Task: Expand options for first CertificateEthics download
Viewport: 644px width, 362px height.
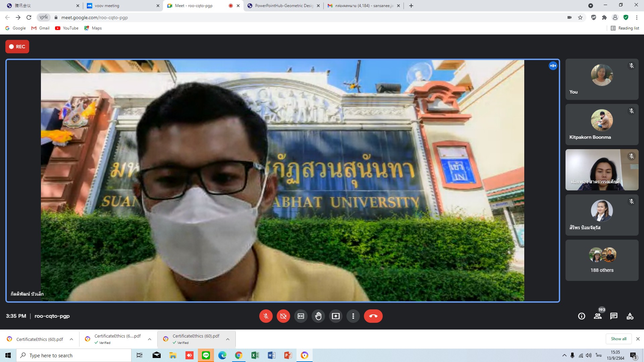Action: point(71,339)
